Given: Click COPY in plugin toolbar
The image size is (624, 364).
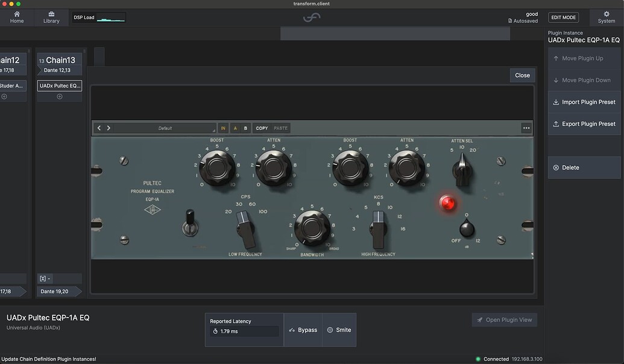Looking at the screenshot, I should (262, 128).
